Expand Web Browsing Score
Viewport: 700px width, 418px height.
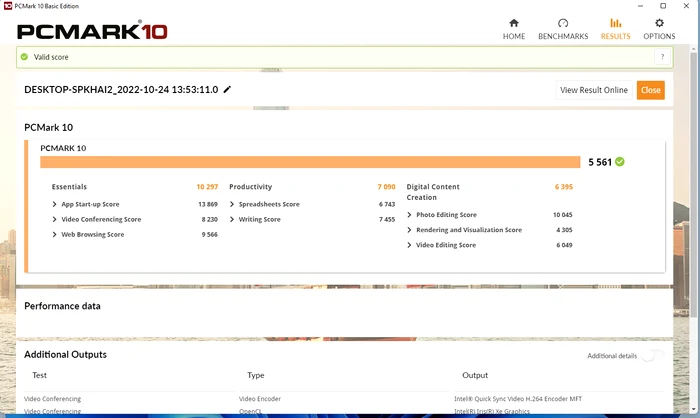click(54, 234)
